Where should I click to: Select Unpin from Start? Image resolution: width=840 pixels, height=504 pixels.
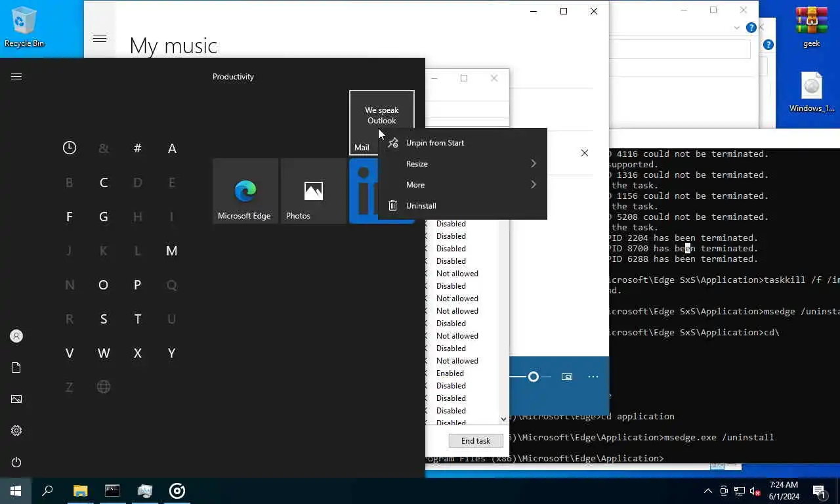[463, 142]
